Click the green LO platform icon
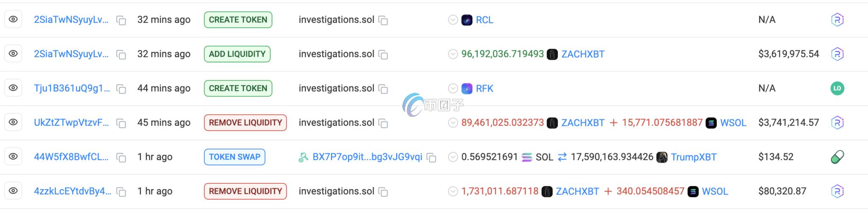 click(x=837, y=88)
